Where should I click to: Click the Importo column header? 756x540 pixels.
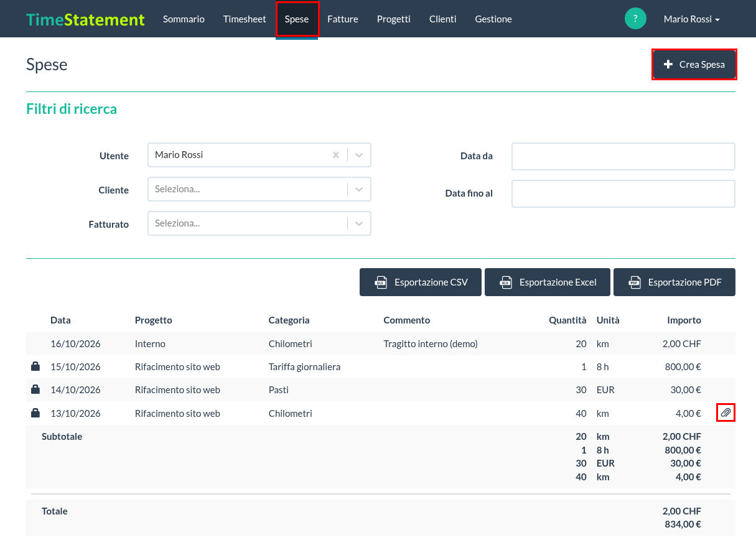(684, 320)
